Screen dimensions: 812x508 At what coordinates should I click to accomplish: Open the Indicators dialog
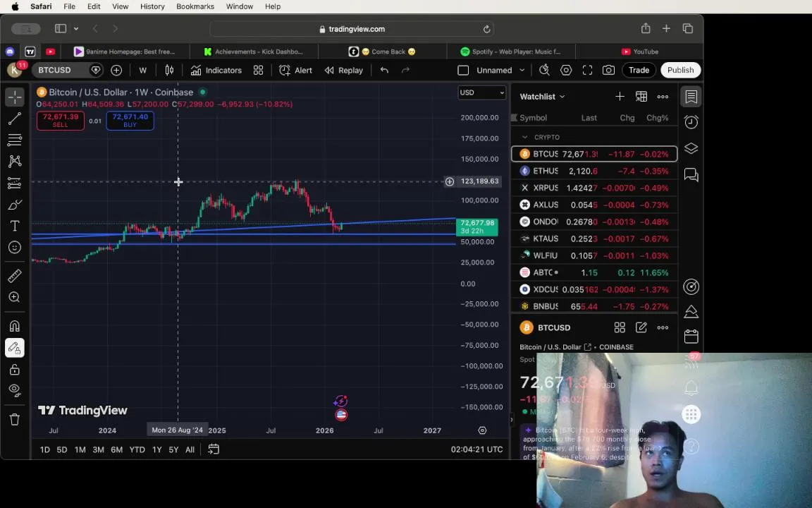pyautogui.click(x=216, y=70)
